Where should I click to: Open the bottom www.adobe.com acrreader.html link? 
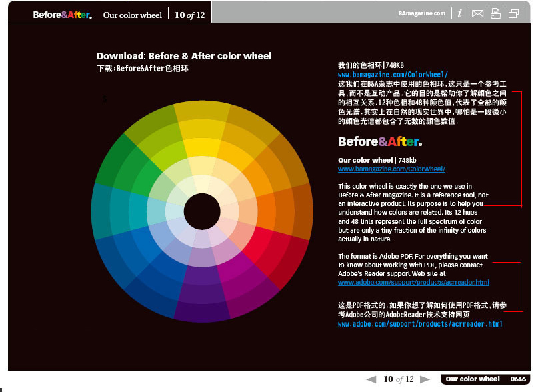coord(420,324)
